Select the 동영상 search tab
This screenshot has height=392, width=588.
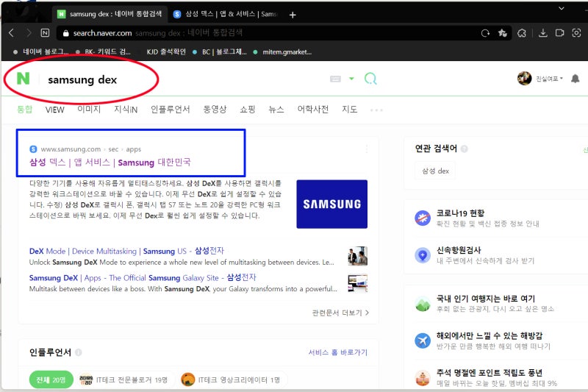click(215, 109)
